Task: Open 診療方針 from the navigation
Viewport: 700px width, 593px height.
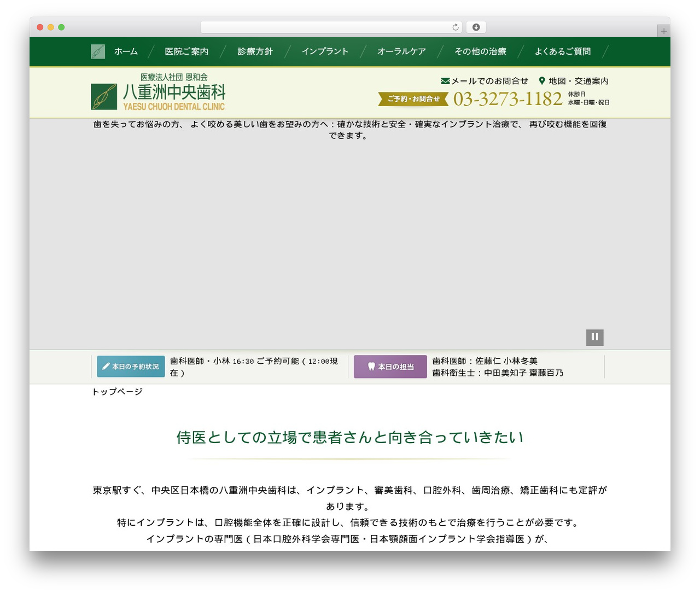Action: (255, 51)
